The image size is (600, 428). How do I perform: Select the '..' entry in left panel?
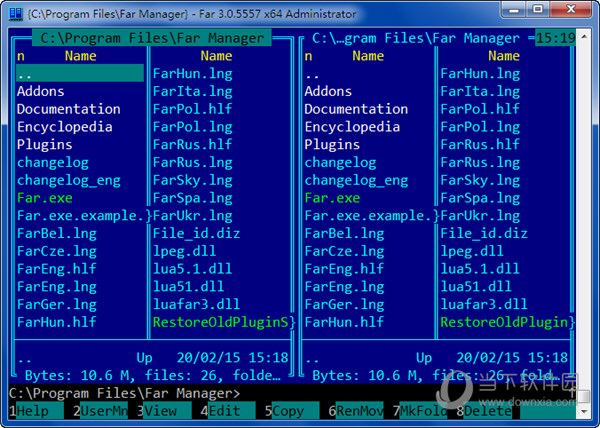click(x=80, y=73)
